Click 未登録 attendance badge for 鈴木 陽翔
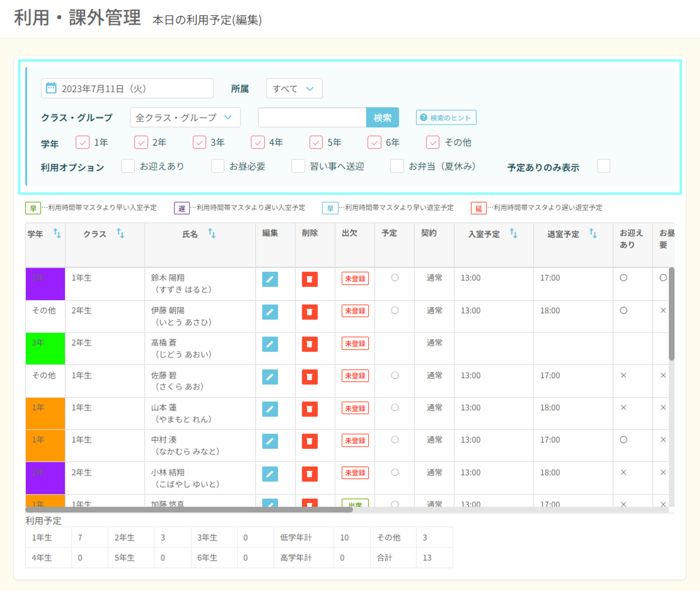Viewport: 700px width, 591px height. click(x=355, y=279)
